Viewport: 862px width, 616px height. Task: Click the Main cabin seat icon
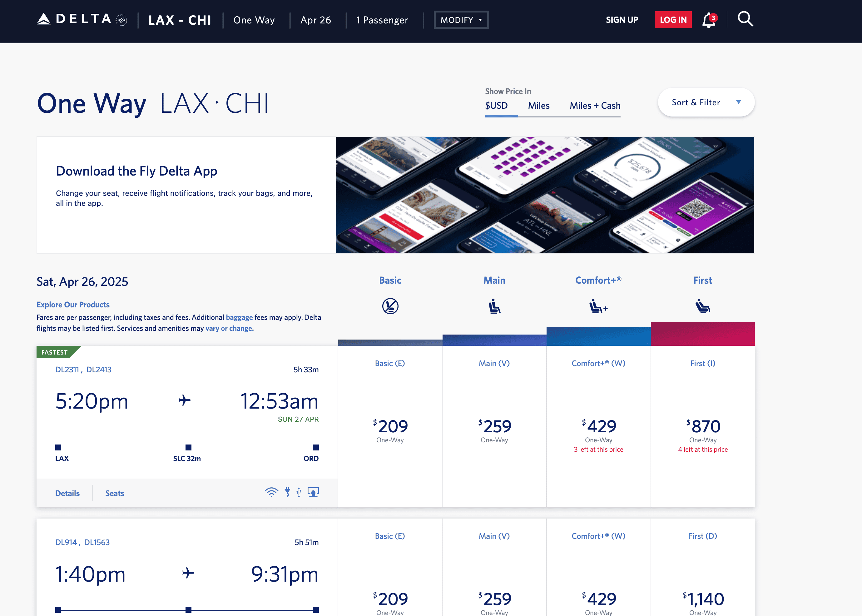[x=494, y=306]
